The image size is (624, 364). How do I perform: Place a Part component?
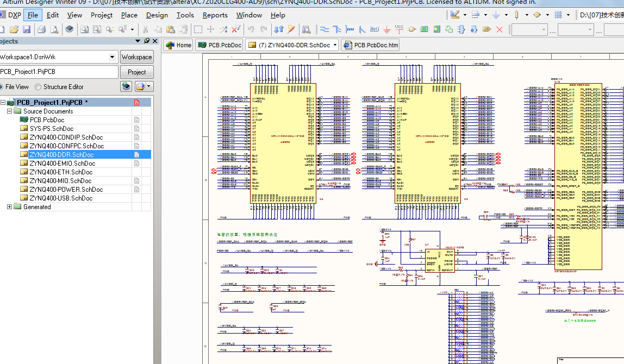point(412,29)
